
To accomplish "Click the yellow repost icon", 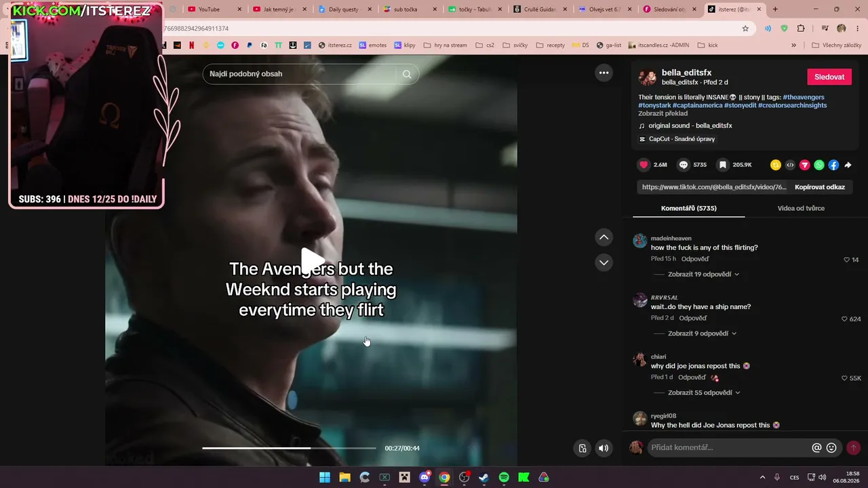I will pyautogui.click(x=776, y=165).
